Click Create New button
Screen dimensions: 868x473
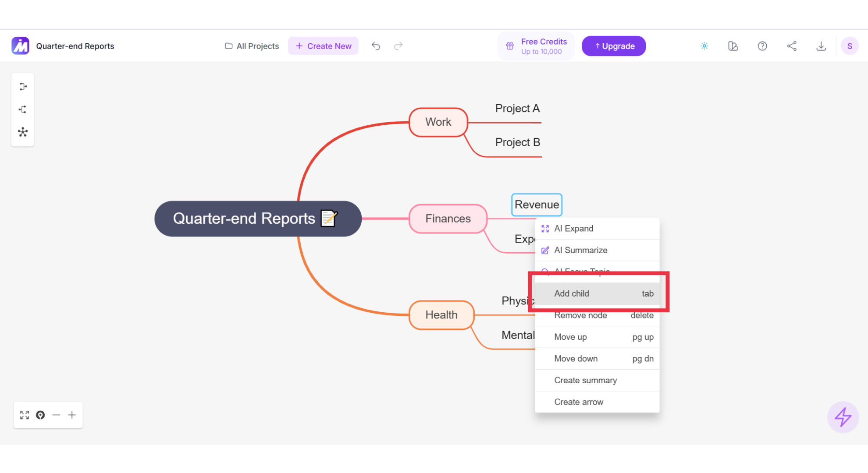[x=323, y=46]
